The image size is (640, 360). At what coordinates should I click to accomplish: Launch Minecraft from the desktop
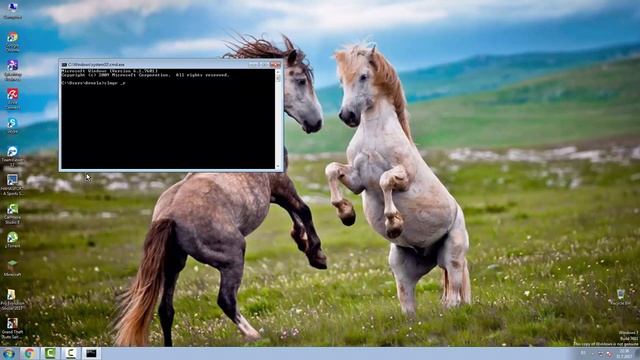pos(13,268)
